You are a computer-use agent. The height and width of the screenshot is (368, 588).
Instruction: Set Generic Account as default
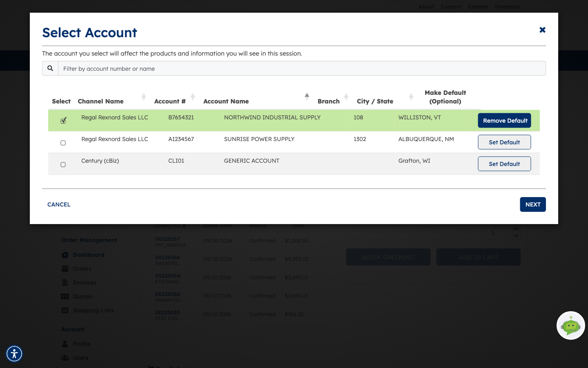pos(504,164)
